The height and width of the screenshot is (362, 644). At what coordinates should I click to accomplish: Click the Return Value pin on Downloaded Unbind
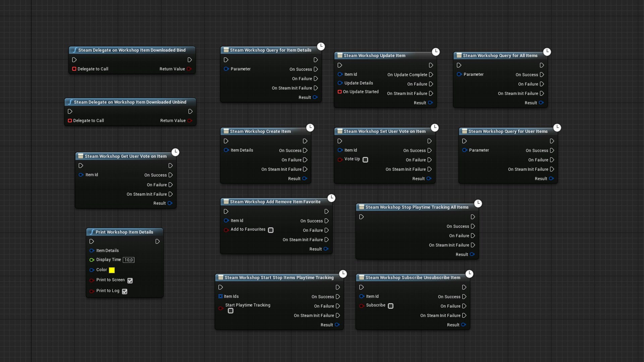(x=190, y=120)
